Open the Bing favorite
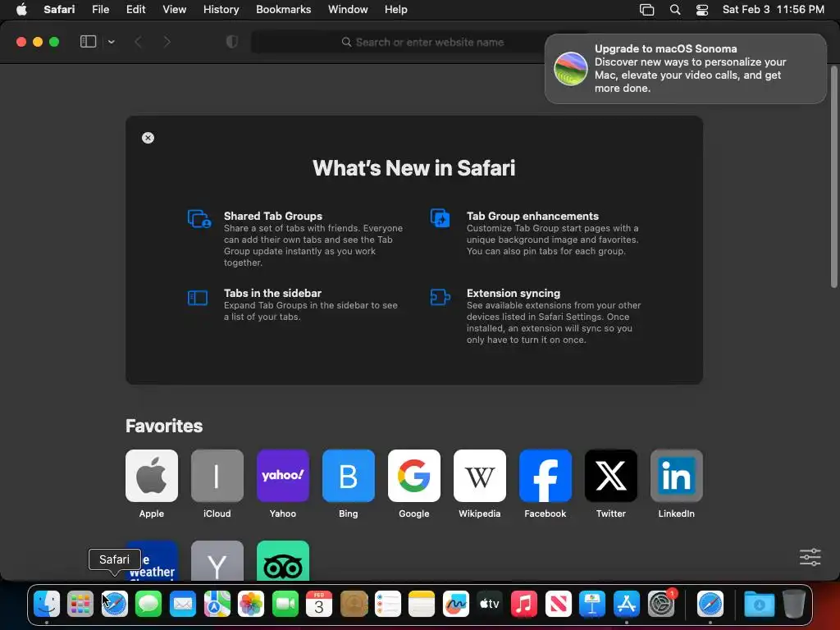The width and height of the screenshot is (840, 630). (348, 476)
